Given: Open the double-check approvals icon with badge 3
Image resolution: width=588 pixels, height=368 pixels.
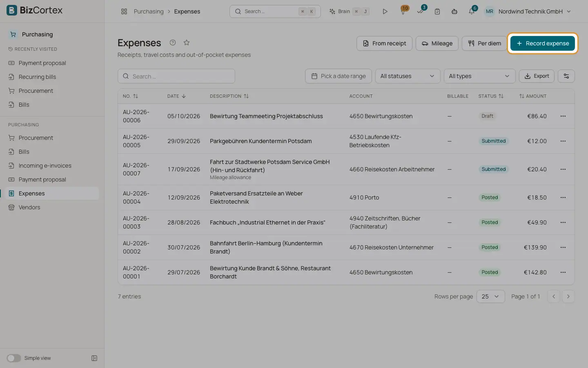Looking at the screenshot, I should click(x=420, y=11).
